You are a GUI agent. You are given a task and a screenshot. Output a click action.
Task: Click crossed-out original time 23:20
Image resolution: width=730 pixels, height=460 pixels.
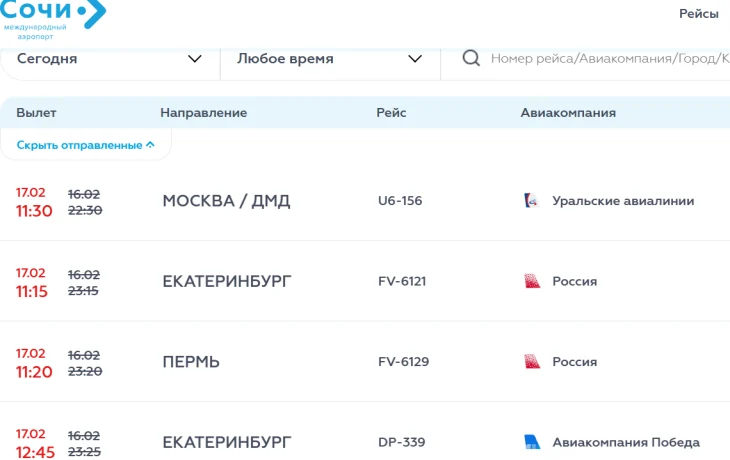pyautogui.click(x=85, y=372)
